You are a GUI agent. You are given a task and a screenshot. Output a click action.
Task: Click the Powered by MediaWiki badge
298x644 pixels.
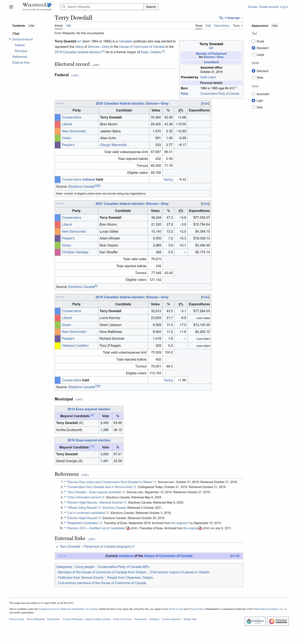pos(278,621)
